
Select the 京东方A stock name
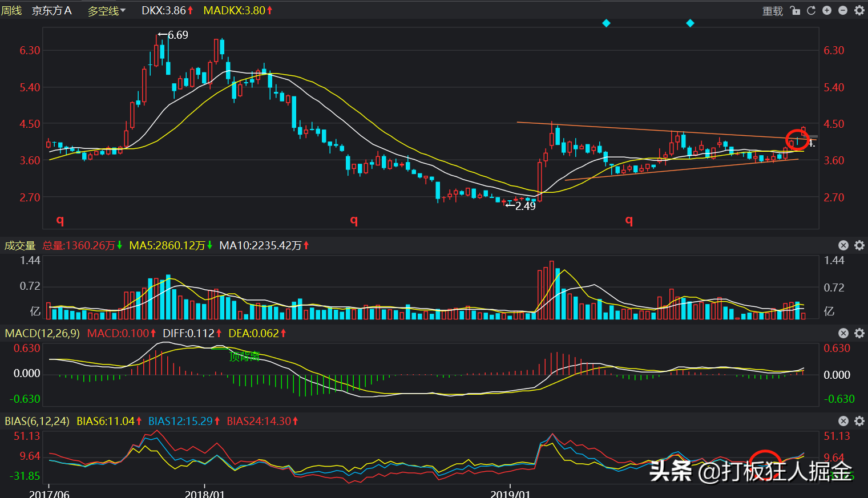click(x=52, y=10)
